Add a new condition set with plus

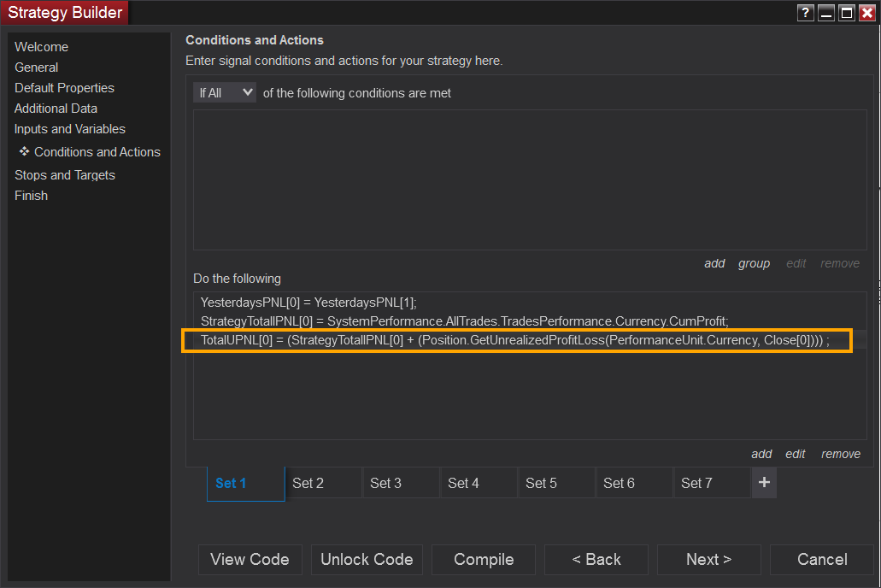click(x=764, y=483)
